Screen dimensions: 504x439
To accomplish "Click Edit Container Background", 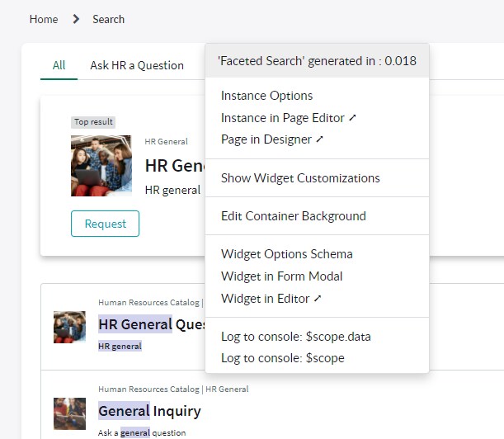I will 293,216.
